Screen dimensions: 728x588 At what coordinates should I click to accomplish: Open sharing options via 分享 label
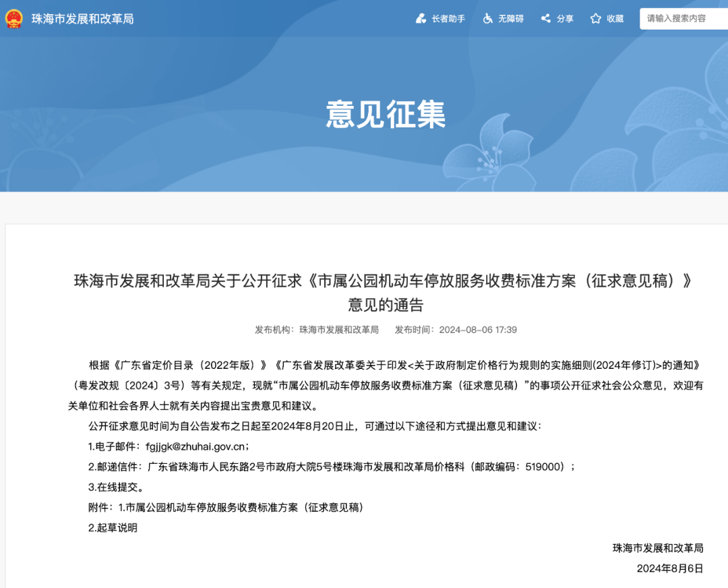tap(565, 19)
